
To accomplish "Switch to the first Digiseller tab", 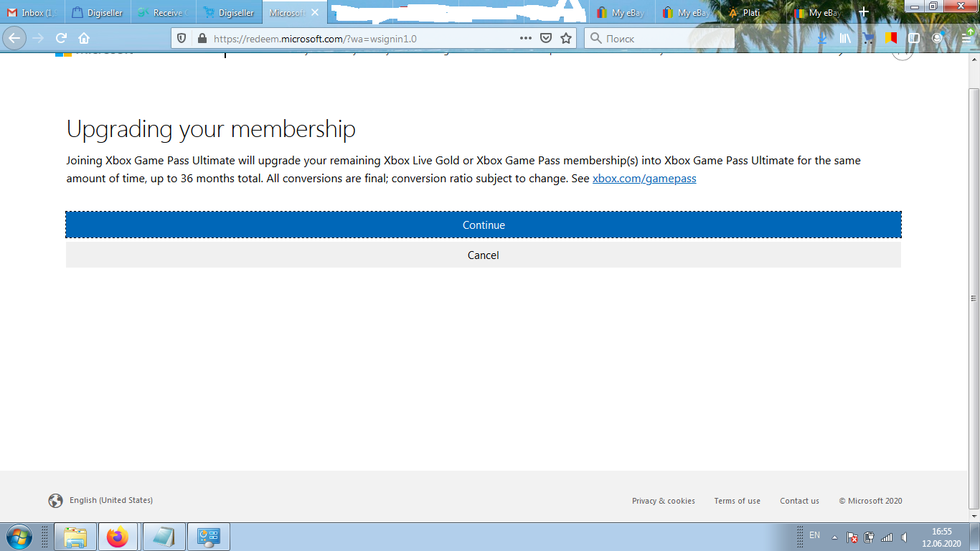I will coord(98,12).
